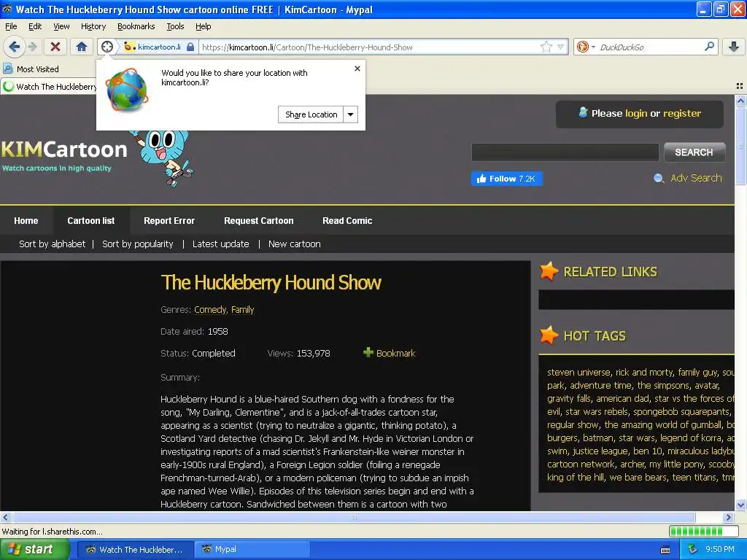Screen dimensions: 747x560
Task: Click the Windows start button
Action: pos(34,550)
